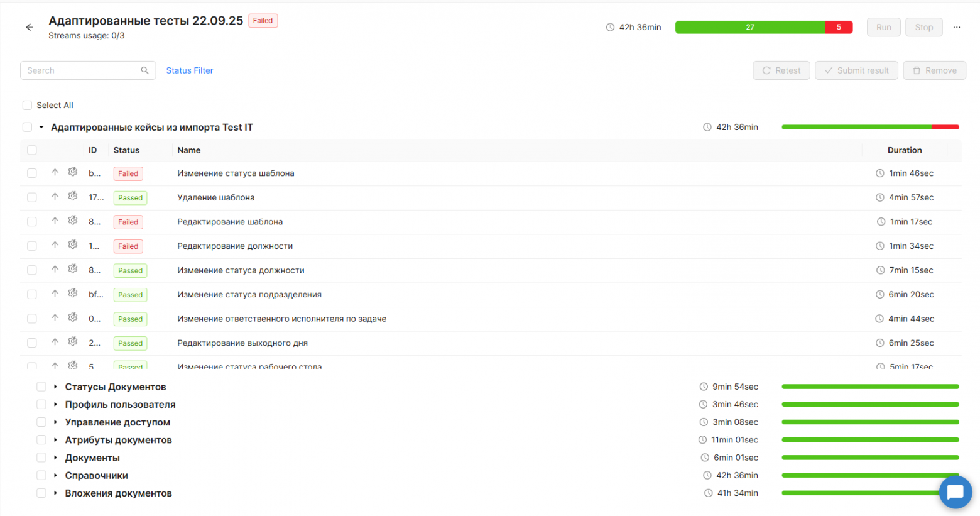980x516 pixels.
Task: Open the chat support bubble
Action: point(955,492)
